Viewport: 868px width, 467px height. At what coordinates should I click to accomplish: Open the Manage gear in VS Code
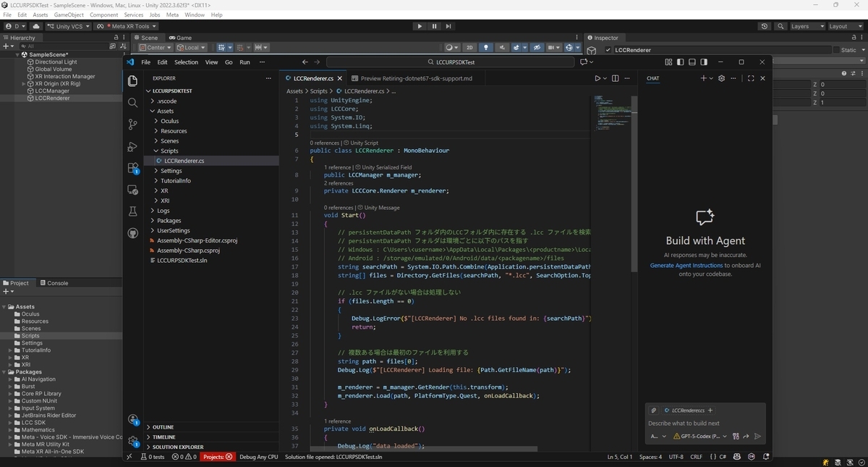pyautogui.click(x=132, y=441)
